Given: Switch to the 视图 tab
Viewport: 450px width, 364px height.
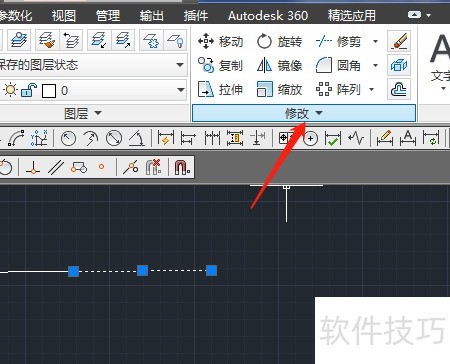Looking at the screenshot, I should (x=64, y=15).
